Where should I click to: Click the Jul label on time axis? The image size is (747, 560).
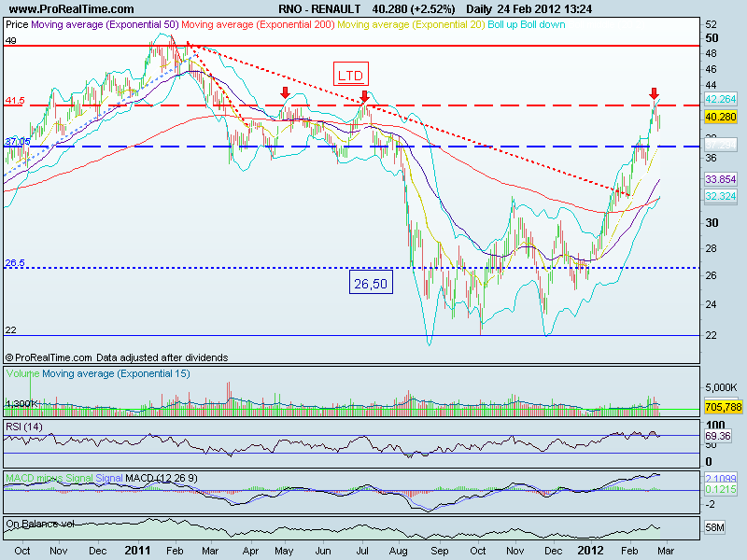click(x=362, y=551)
